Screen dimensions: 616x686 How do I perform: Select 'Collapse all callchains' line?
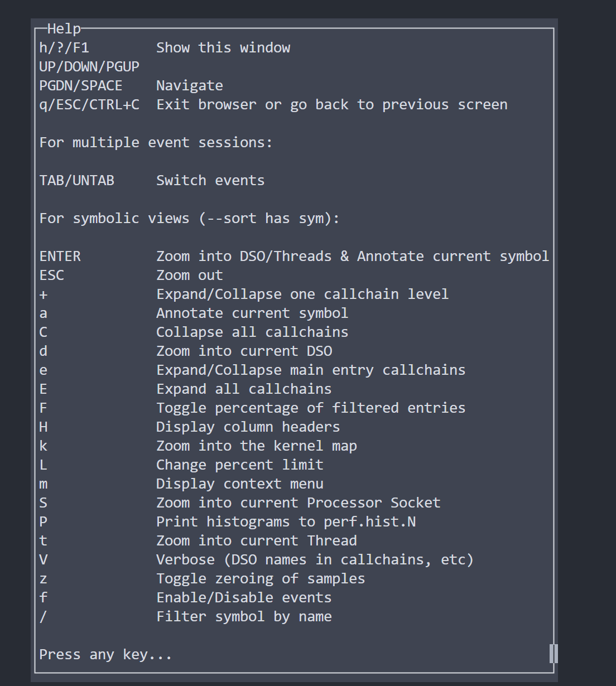[252, 332]
